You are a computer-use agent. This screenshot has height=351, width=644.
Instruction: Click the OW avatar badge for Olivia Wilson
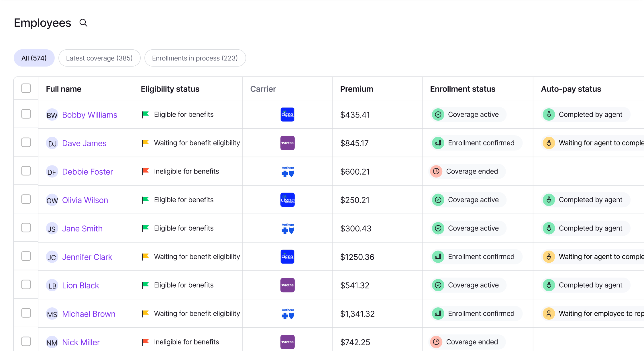[52, 200]
